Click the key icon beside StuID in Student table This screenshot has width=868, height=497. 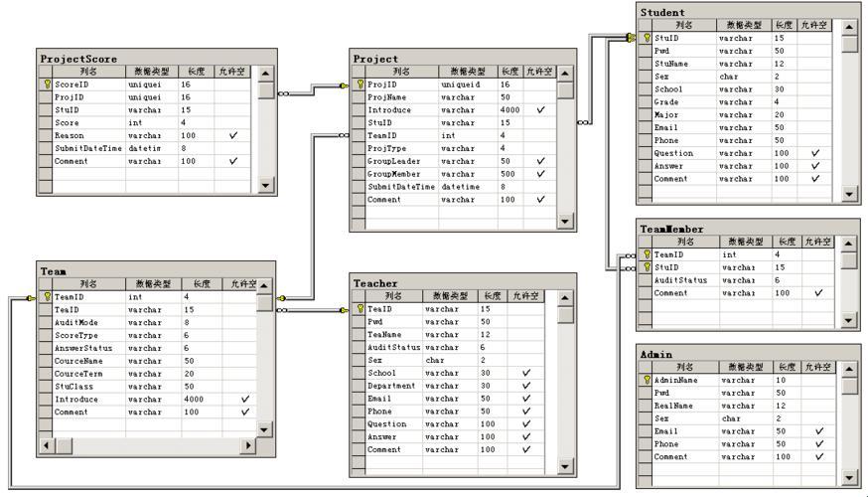point(647,38)
